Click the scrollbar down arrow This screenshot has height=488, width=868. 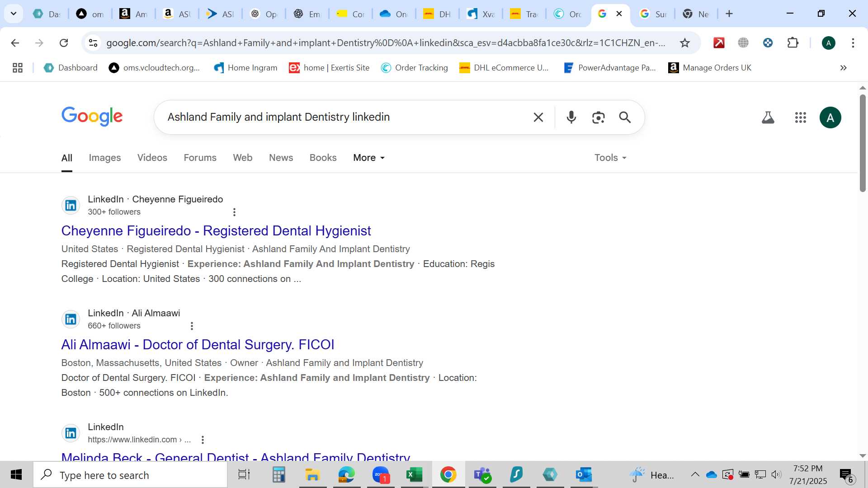(x=863, y=456)
